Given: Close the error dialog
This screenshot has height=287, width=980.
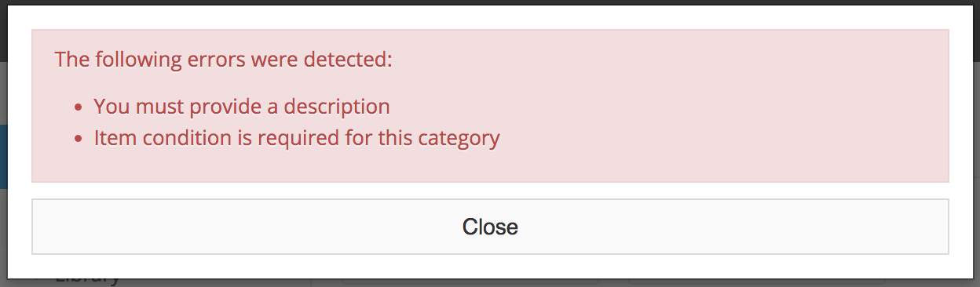Looking at the screenshot, I should pos(490,227).
